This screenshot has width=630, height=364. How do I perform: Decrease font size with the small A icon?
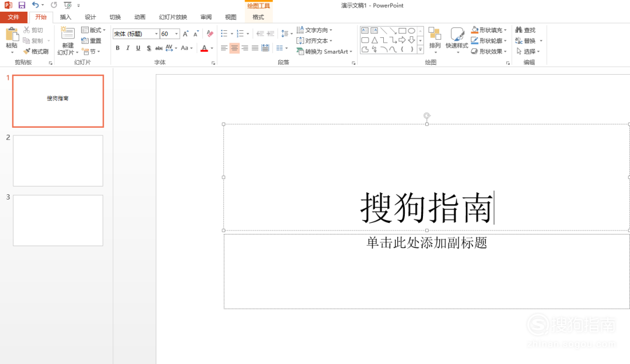click(x=195, y=34)
